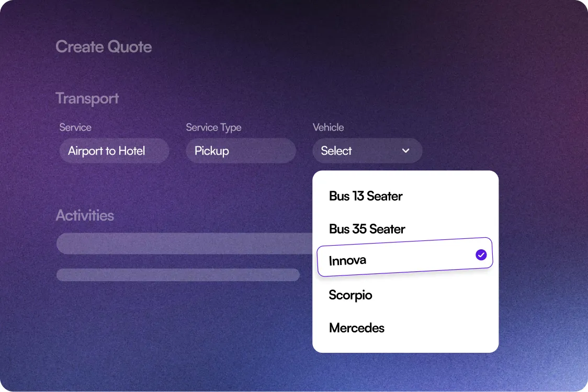Expand the Vehicle dropdown chevron arrow
Screen dimensions: 588x392
click(x=405, y=151)
